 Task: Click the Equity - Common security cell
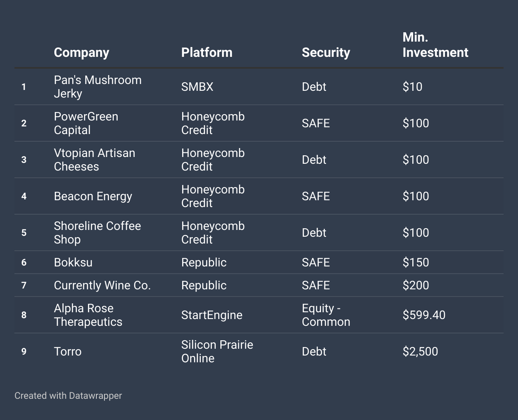click(326, 315)
